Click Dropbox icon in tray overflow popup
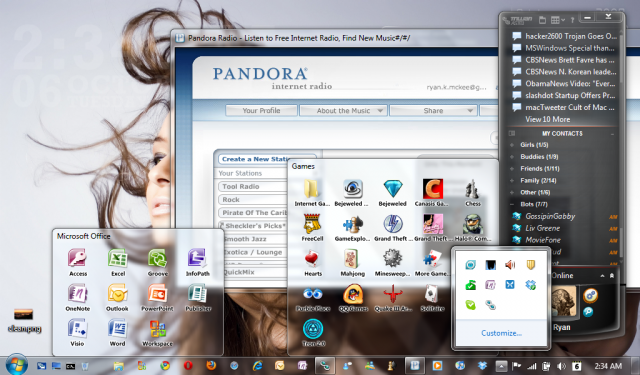This screenshot has height=375, width=640. point(530,284)
